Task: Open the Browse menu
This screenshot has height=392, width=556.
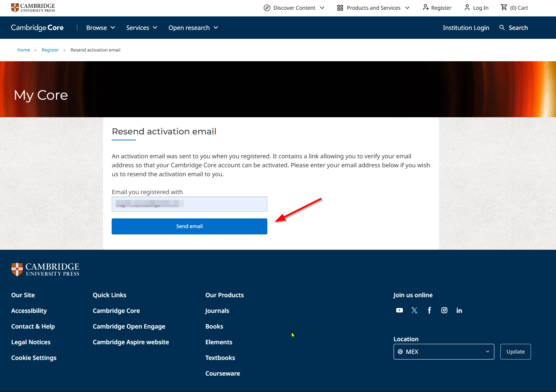Action: point(100,28)
